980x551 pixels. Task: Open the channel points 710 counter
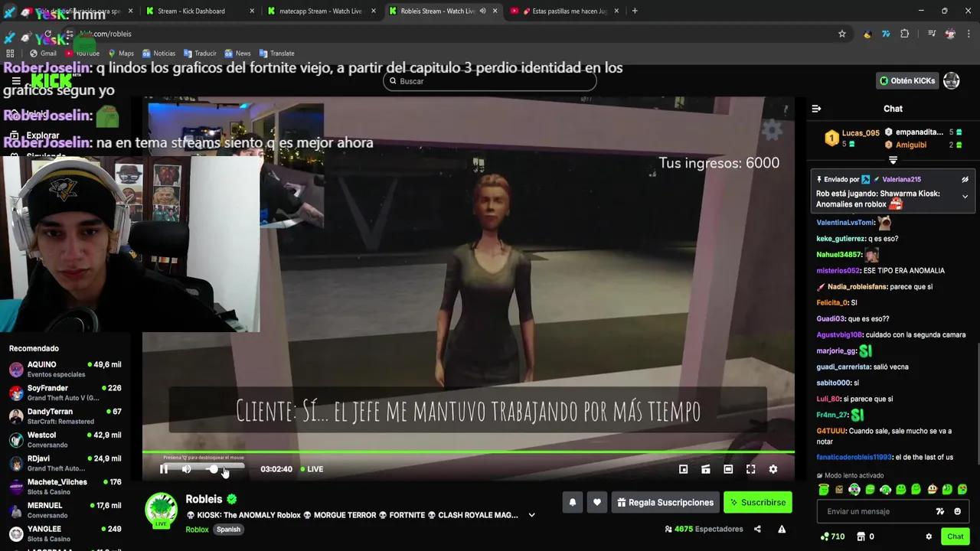[832, 536]
